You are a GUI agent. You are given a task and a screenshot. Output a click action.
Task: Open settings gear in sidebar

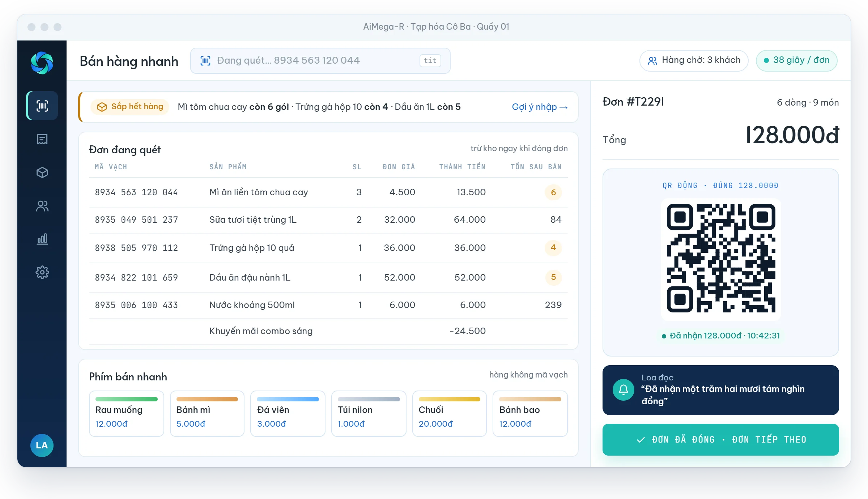(x=42, y=272)
